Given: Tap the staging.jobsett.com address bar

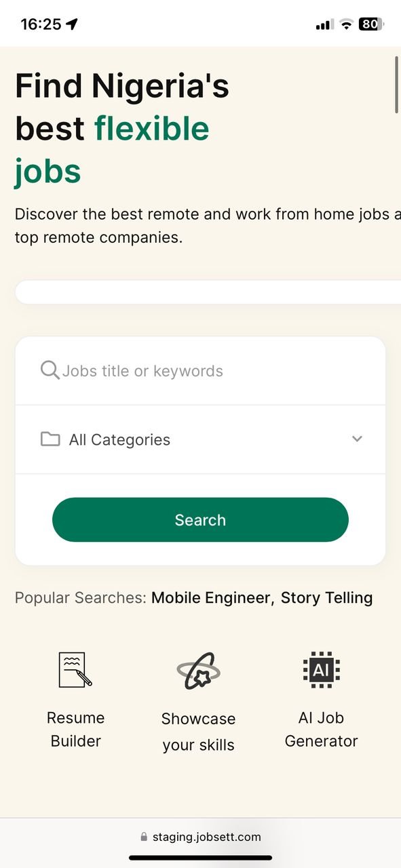Looking at the screenshot, I should pyautogui.click(x=200, y=837).
